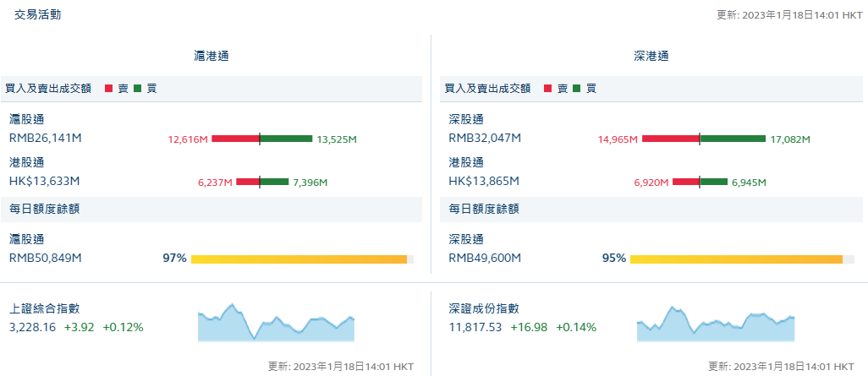Select the 深港通 column heading
This screenshot has width=868, height=376.
(651, 56)
